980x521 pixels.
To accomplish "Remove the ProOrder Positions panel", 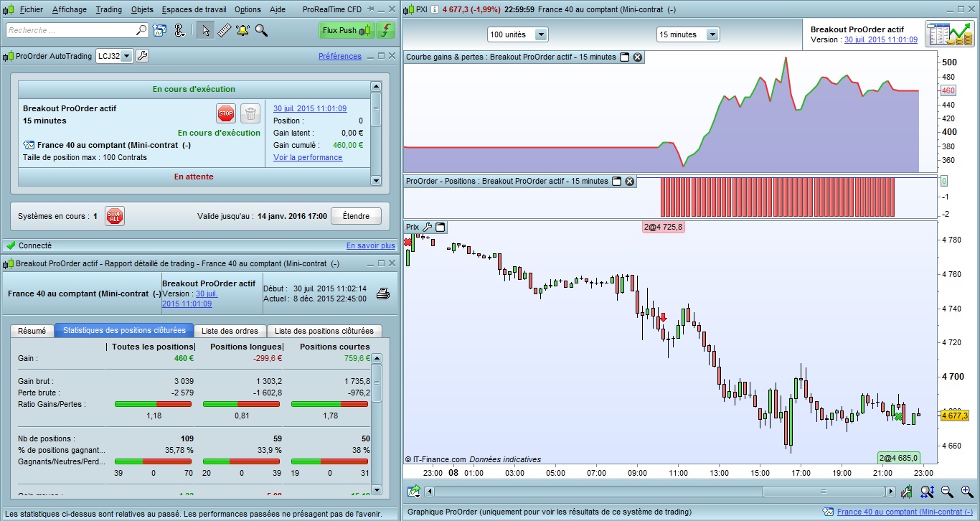I will pyautogui.click(x=630, y=181).
